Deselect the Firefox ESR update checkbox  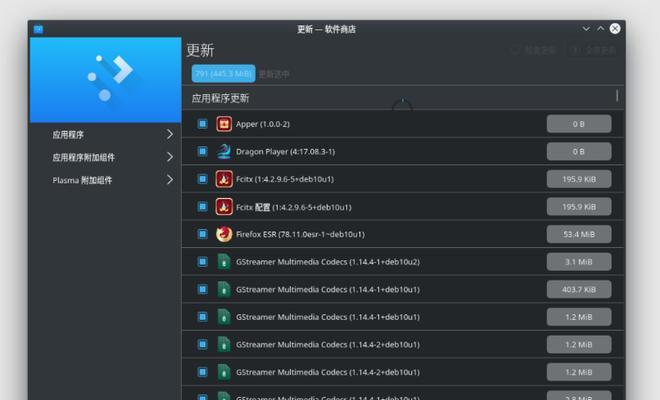coord(202,234)
